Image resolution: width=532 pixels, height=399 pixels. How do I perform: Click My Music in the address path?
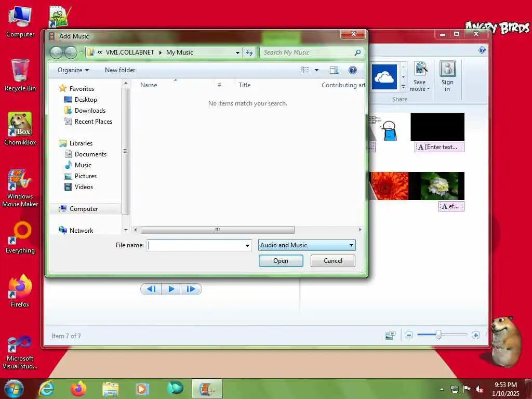179,52
